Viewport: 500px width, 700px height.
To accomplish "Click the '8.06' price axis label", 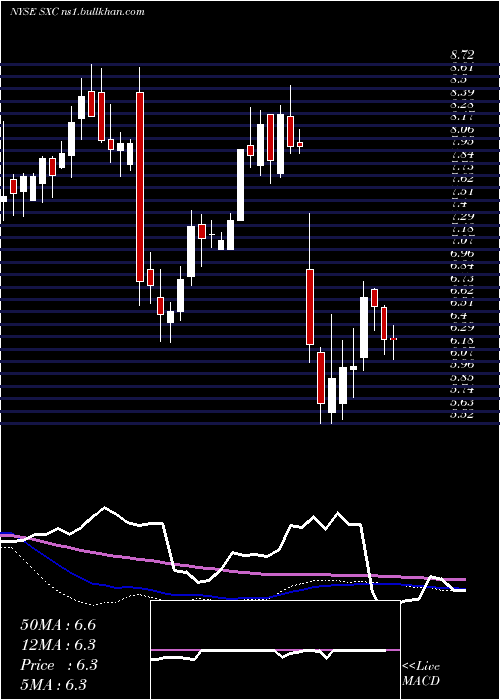I will 462,129.
